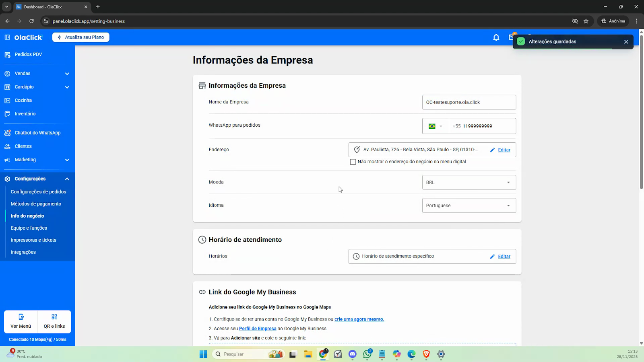Click the Atualize seu Plano button
Screen dimensions: 644x362
coord(81,37)
